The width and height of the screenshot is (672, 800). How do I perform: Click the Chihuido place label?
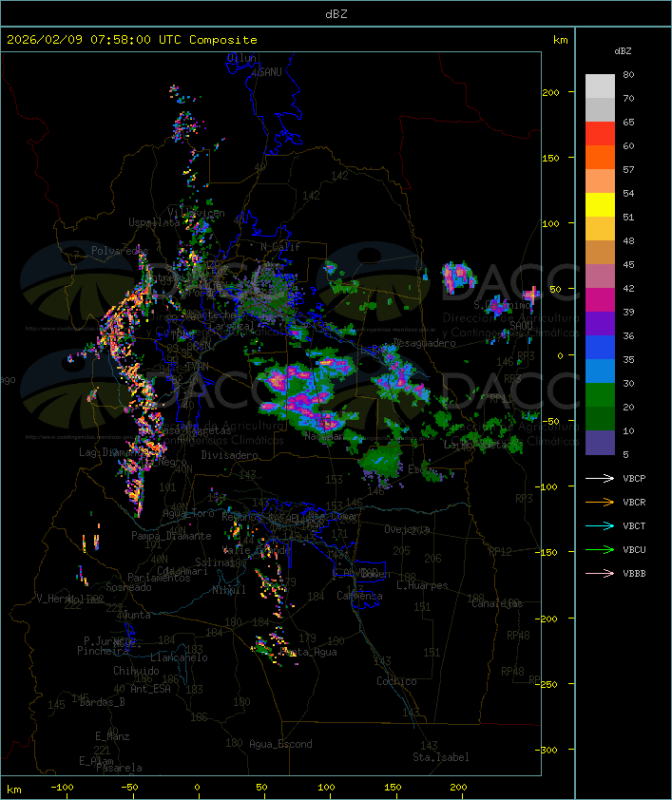tap(136, 671)
